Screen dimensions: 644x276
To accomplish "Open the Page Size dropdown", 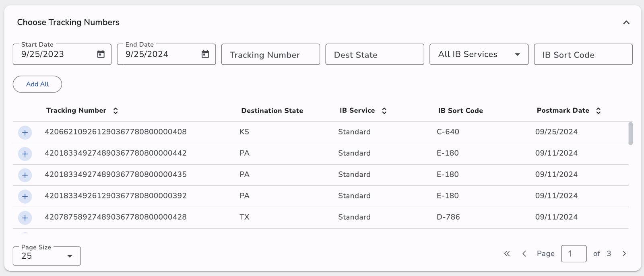I will tap(47, 256).
